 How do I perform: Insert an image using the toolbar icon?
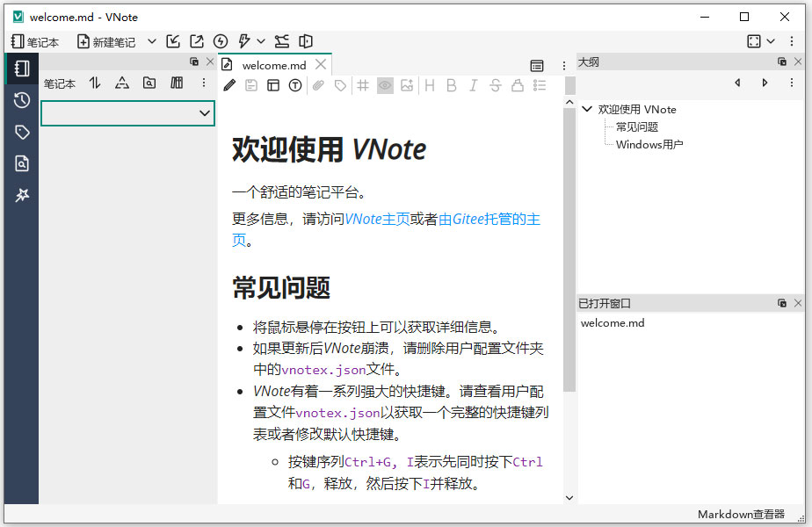(406, 85)
